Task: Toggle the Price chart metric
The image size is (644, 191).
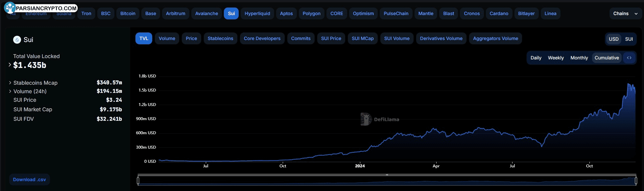Action: [x=191, y=38]
